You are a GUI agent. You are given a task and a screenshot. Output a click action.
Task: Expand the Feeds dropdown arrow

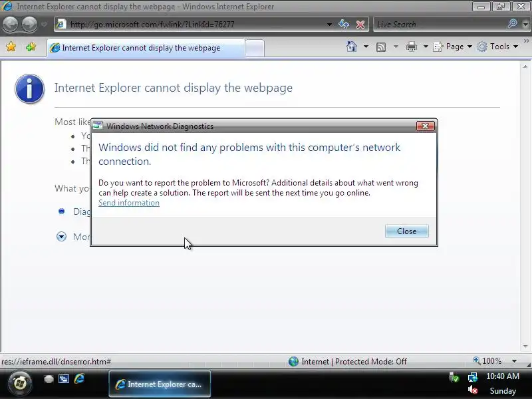[396, 47]
